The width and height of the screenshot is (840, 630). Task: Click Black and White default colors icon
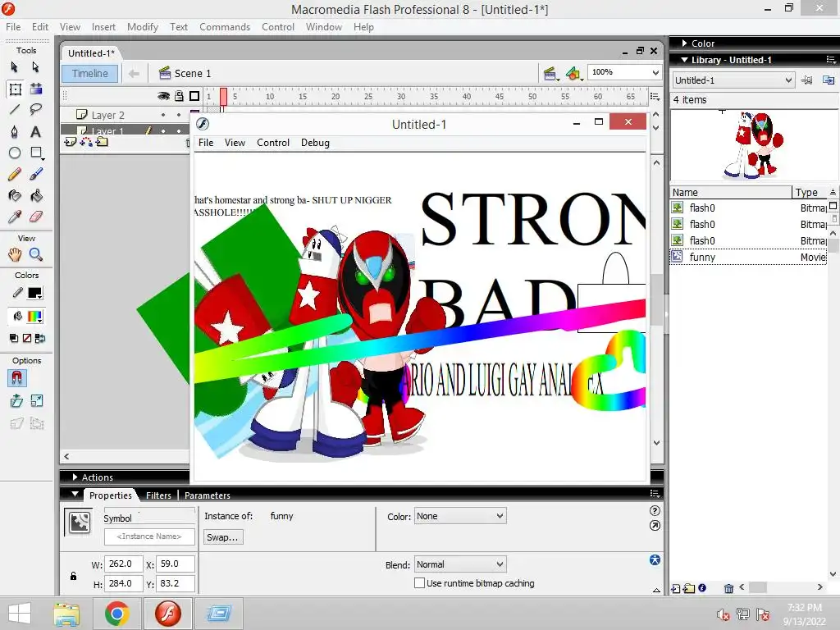[13, 338]
